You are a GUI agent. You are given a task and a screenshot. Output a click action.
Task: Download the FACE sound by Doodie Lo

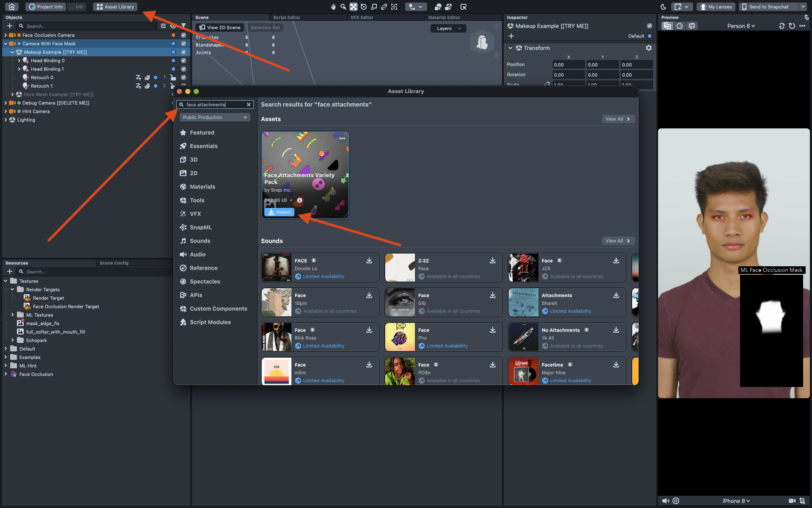[x=369, y=261]
